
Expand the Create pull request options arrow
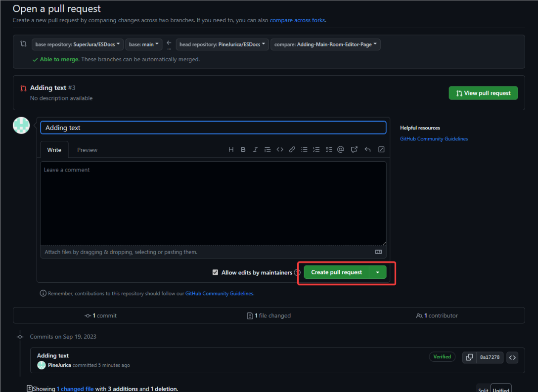click(378, 272)
